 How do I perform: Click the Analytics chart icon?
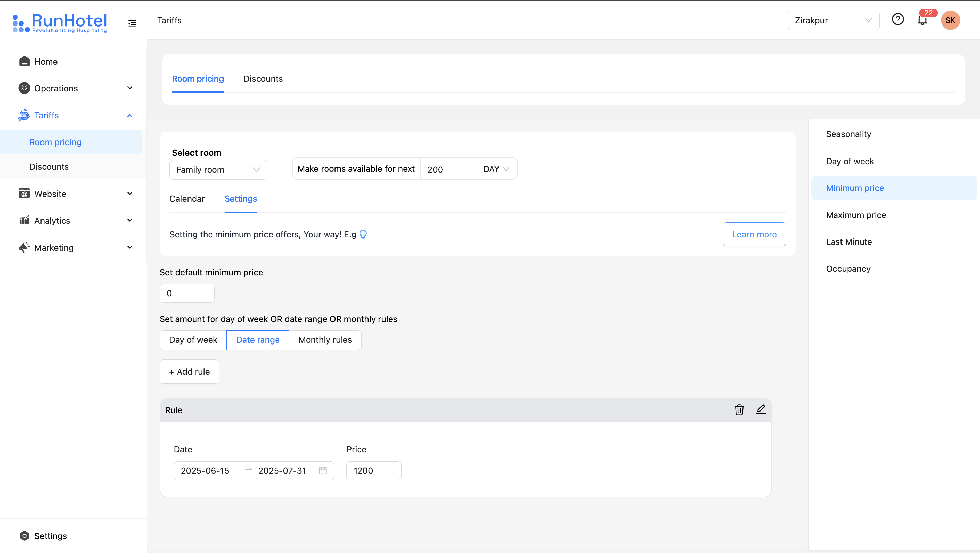(x=24, y=220)
